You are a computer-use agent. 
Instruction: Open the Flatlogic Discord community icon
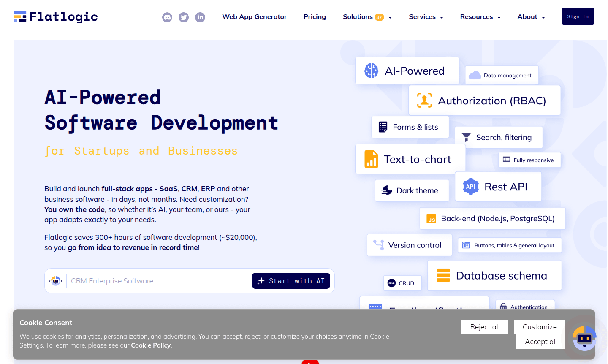(x=167, y=17)
